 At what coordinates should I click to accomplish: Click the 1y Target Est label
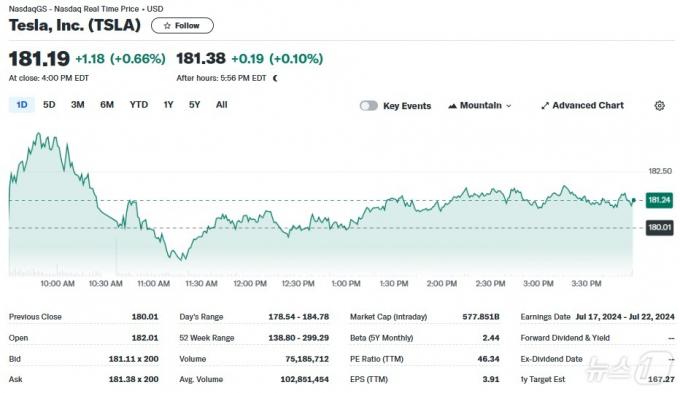[x=543, y=379]
